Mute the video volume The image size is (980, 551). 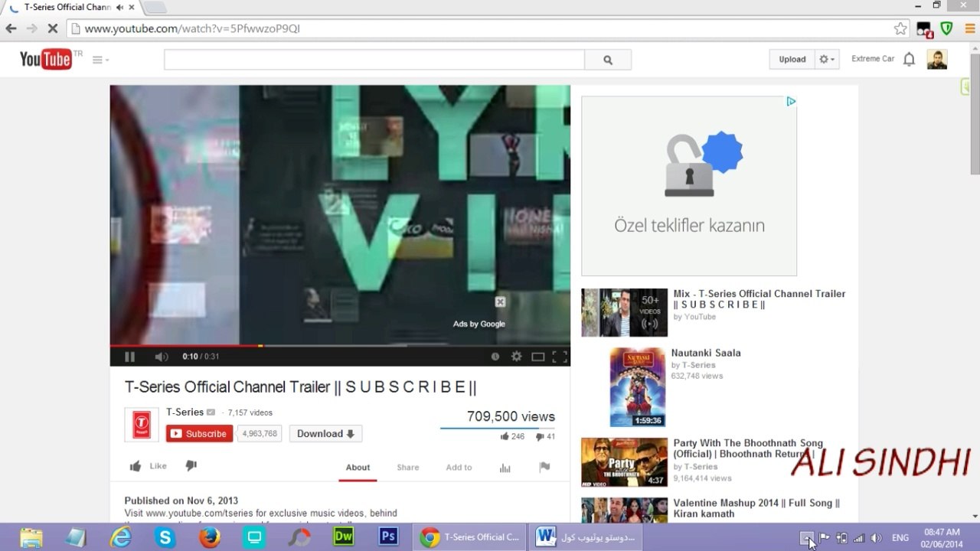tap(161, 357)
